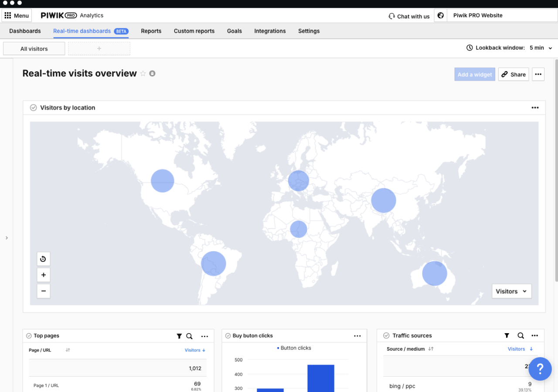Click the Europe visitors bubble
Viewport: 558px width, 392px height.
[x=299, y=180]
